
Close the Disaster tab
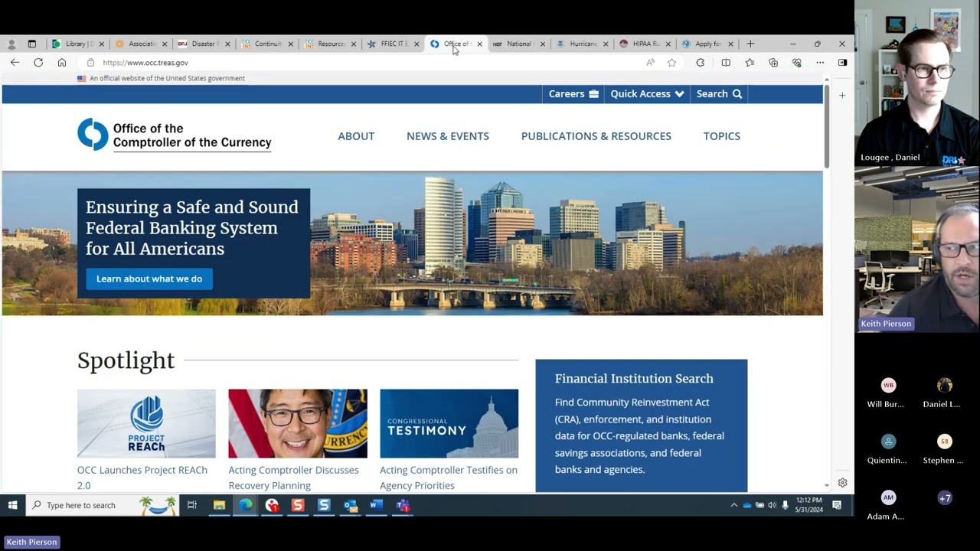[227, 44]
